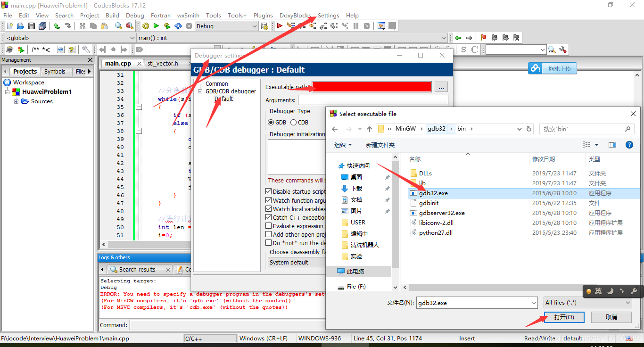Toggle Disable startup scripts checkbox
The image size is (644, 347).
point(269,191)
